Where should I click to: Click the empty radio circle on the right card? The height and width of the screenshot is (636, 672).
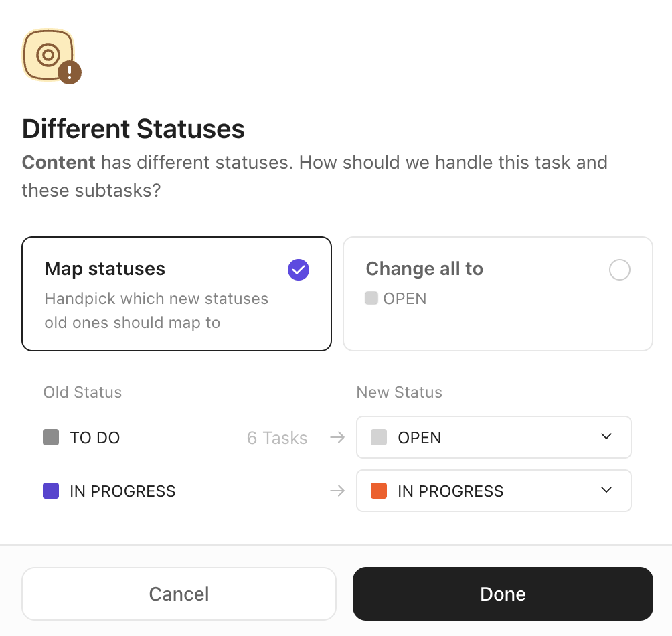(620, 270)
